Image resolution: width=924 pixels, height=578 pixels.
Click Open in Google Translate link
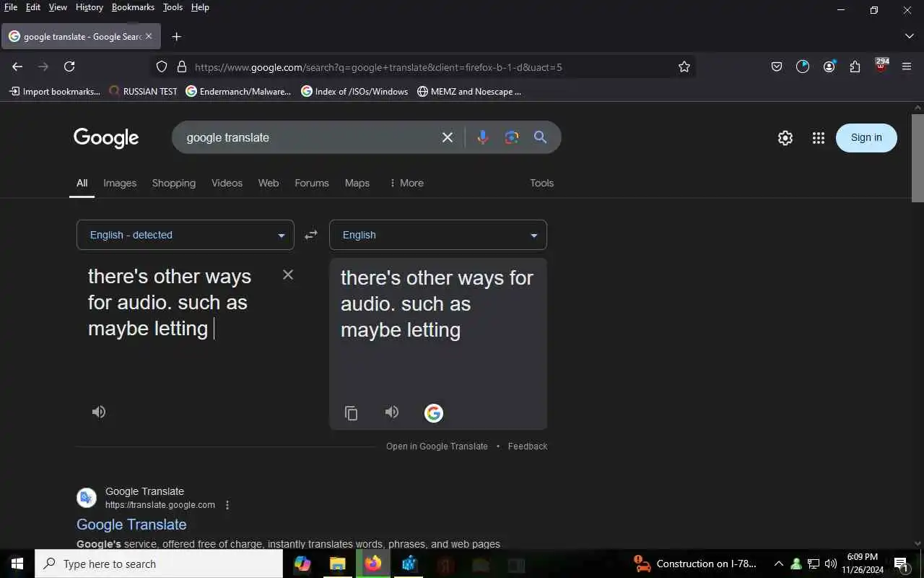pos(437,447)
